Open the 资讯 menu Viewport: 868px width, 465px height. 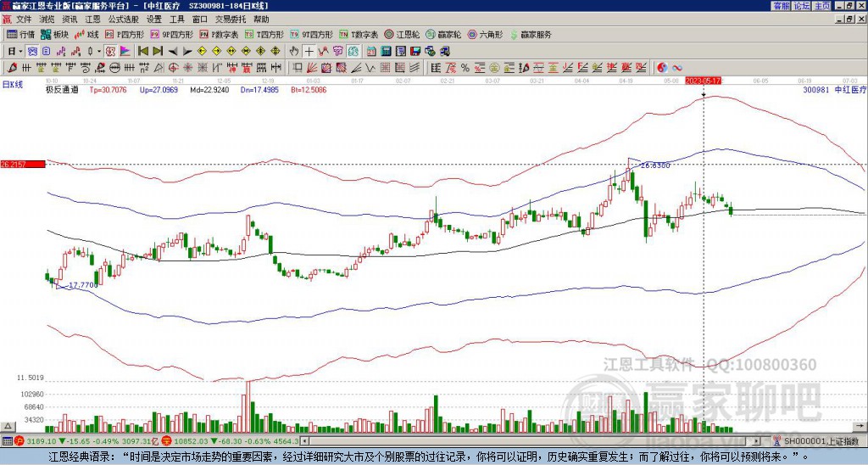[70, 20]
